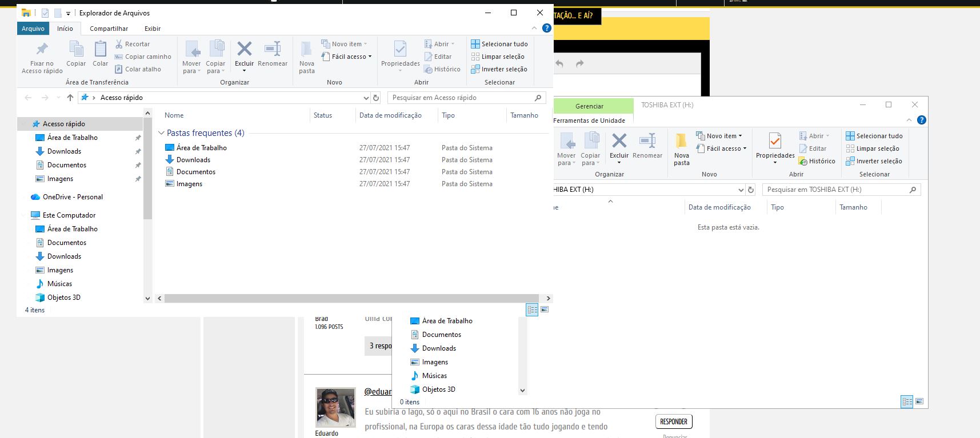980x438 pixels.
Task: Switch to details view in TOSHIBA window
Action: (907, 402)
